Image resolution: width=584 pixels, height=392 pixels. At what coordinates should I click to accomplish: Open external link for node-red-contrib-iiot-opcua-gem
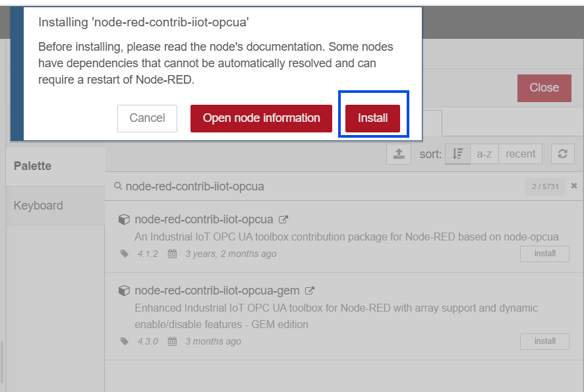click(310, 291)
